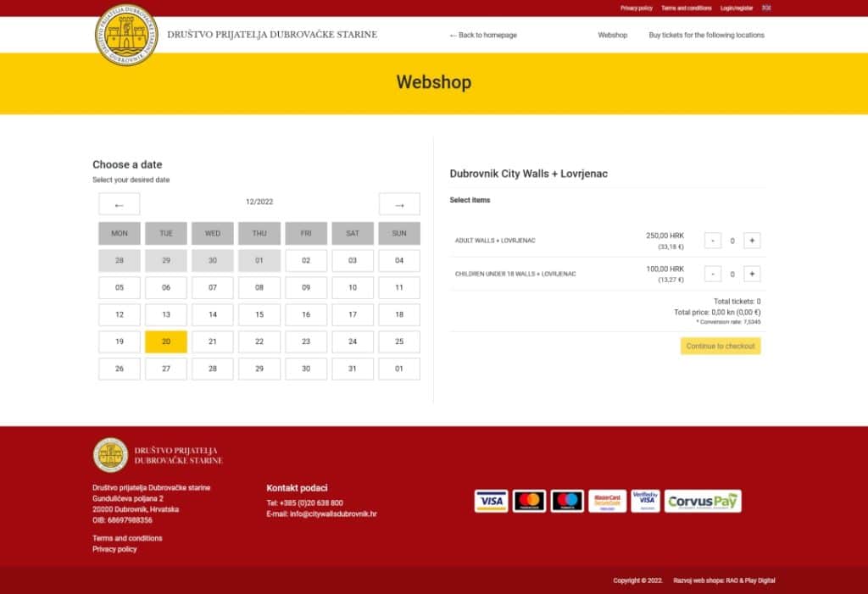Click the Društvo Prijatelja crest logo

pos(128,36)
